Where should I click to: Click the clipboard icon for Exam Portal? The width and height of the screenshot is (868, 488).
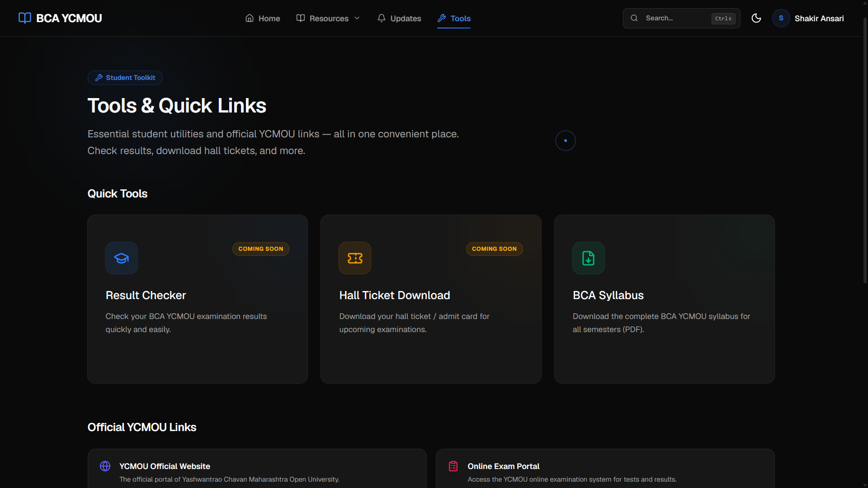(x=453, y=466)
